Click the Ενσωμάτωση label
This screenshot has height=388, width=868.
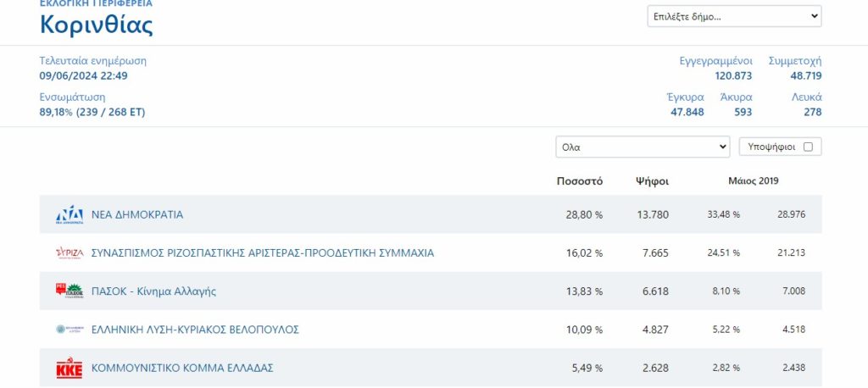(73, 97)
